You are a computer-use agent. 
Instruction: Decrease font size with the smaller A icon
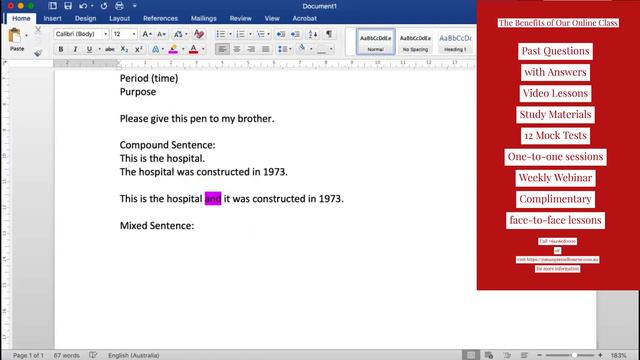[x=161, y=34]
